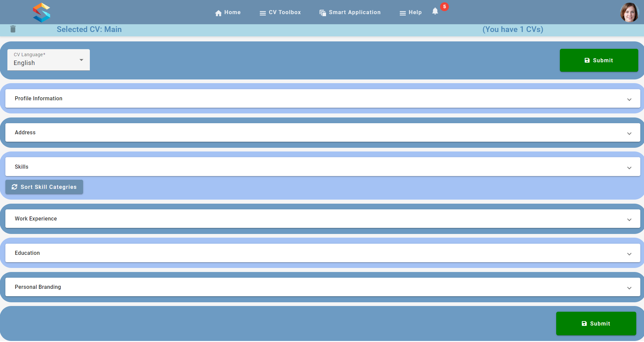Image resolution: width=644 pixels, height=342 pixels.
Task: Open the CV Toolbox menu
Action: coord(280,12)
